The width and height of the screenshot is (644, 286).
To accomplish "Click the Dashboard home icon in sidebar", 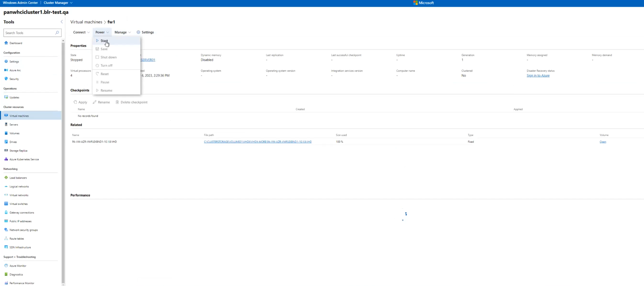I will [x=6, y=43].
